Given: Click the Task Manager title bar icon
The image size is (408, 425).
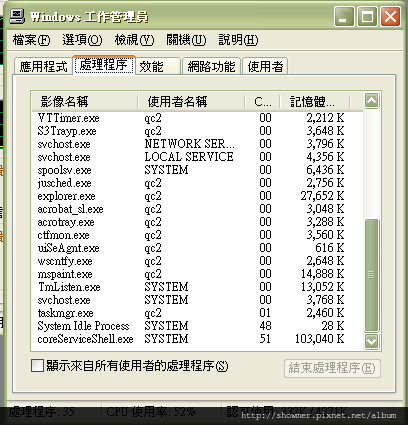Looking at the screenshot, I should pos(17,16).
